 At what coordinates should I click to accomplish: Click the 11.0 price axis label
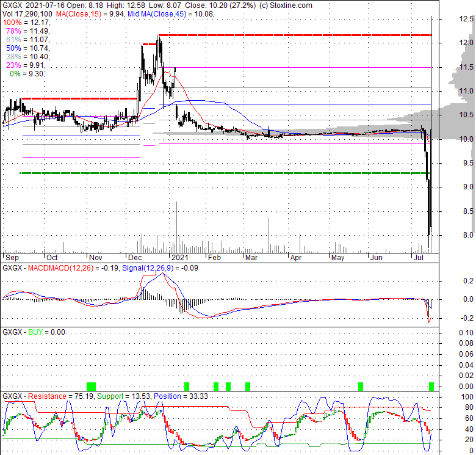pos(466,91)
